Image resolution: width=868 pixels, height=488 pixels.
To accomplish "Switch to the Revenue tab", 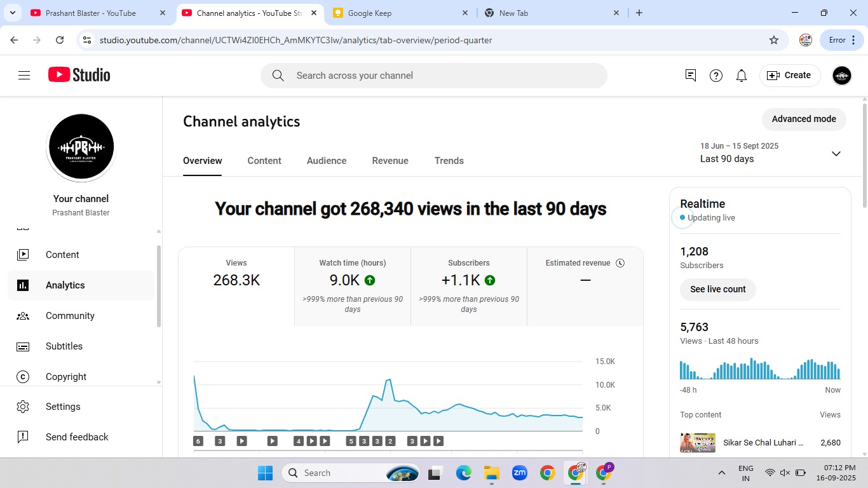I will click(390, 161).
